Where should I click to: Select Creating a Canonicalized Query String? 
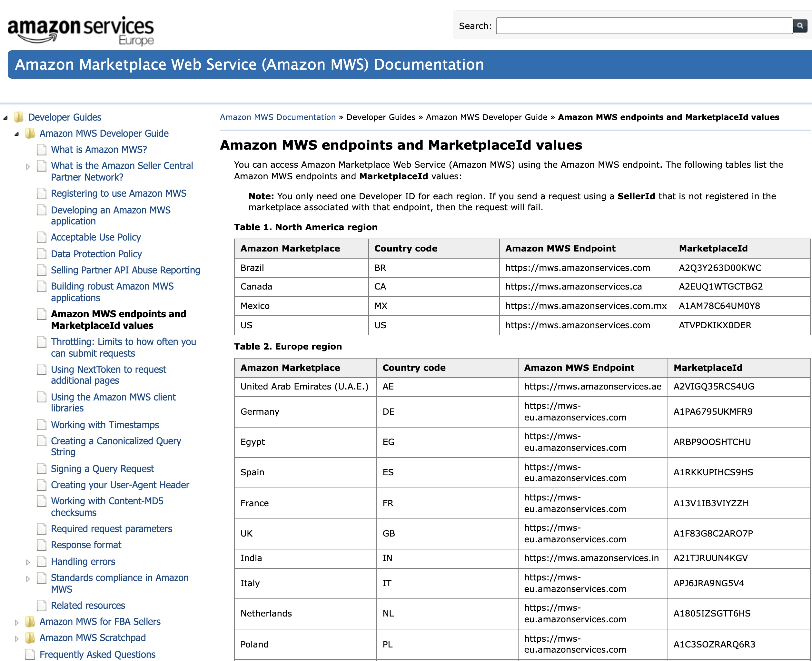click(116, 446)
